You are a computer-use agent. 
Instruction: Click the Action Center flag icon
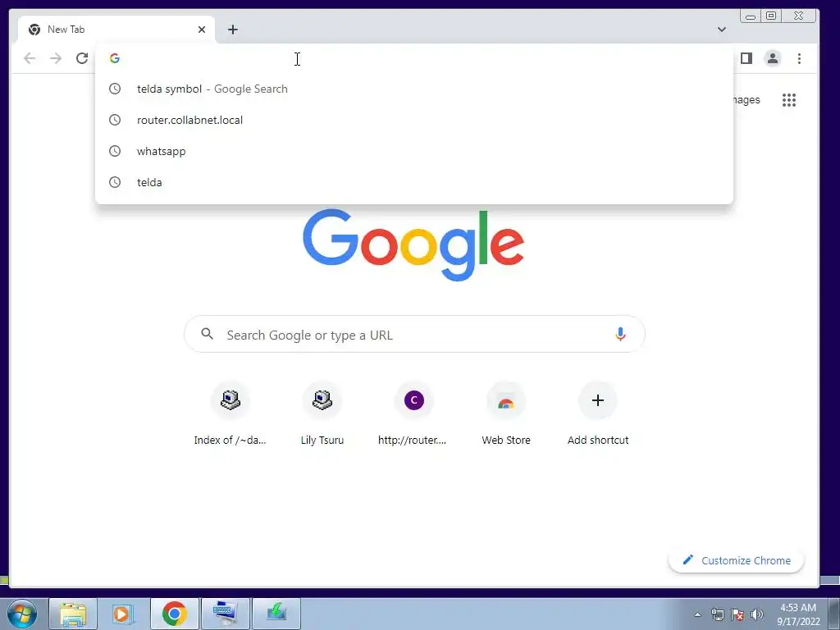click(737, 615)
